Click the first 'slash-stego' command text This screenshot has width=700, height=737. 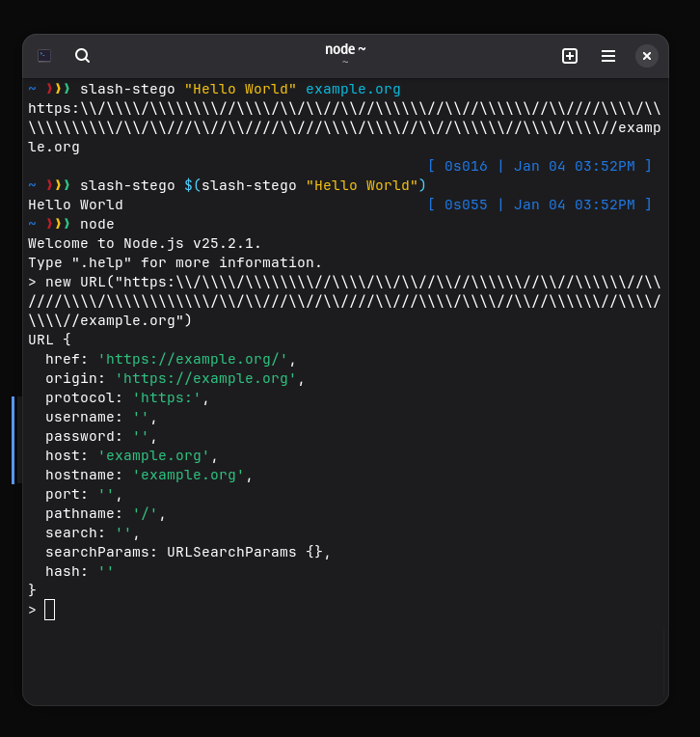127,90
